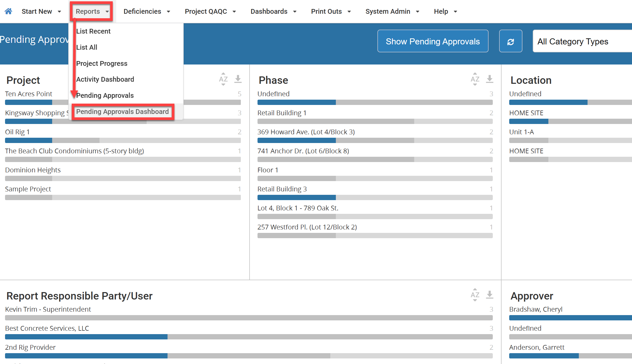Sort the Phase panel alphabetically

click(x=475, y=79)
